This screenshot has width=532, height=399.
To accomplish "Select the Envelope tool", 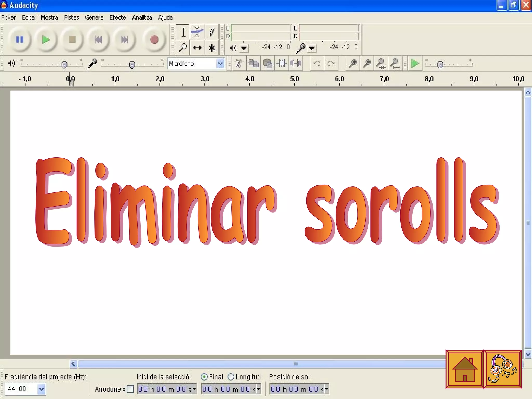I will (x=197, y=32).
